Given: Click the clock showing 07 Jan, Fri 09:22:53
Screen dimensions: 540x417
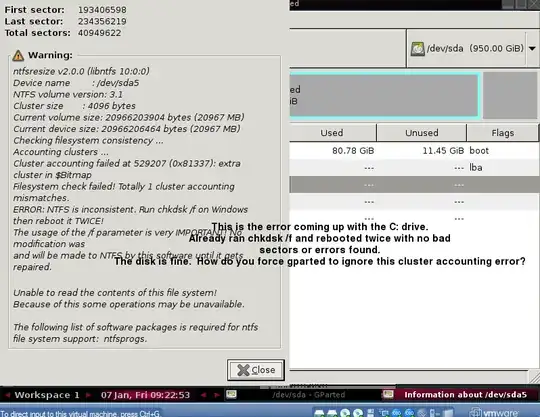Looking at the screenshot, I should tap(145, 395).
